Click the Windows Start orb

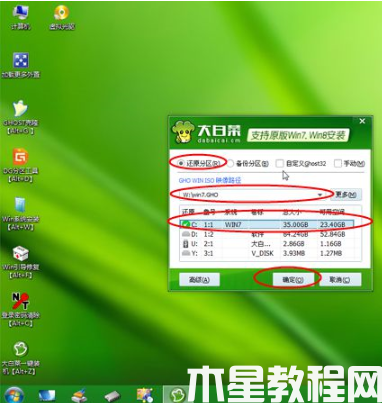tap(14, 395)
